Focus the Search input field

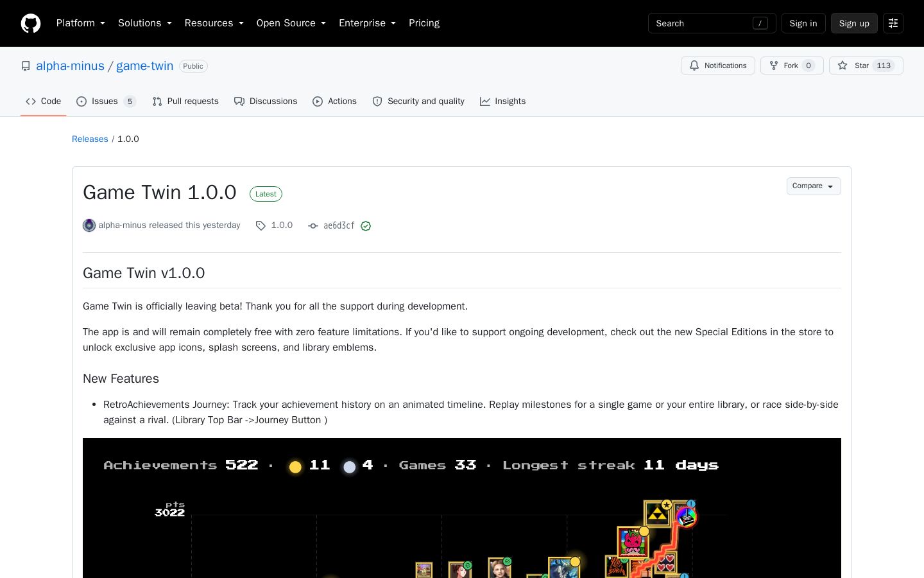[x=712, y=23]
